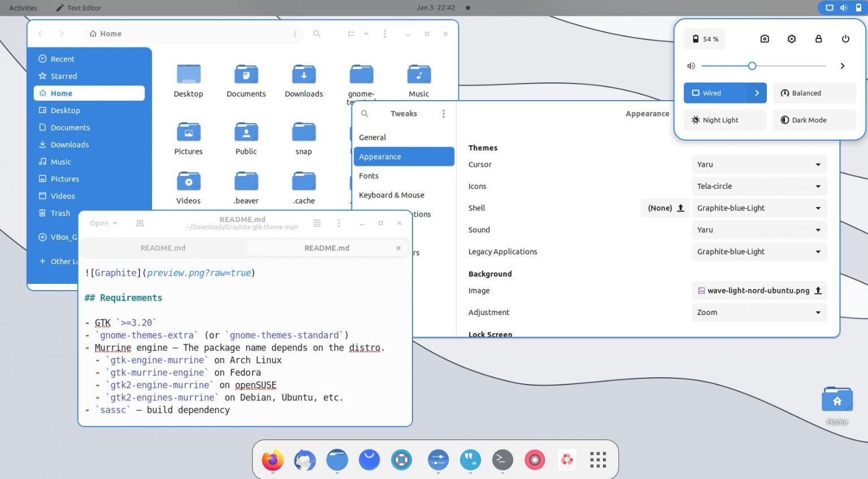Viewport: 868px width, 479px height.
Task: Upload a new Shell theme file
Action: coord(681,208)
